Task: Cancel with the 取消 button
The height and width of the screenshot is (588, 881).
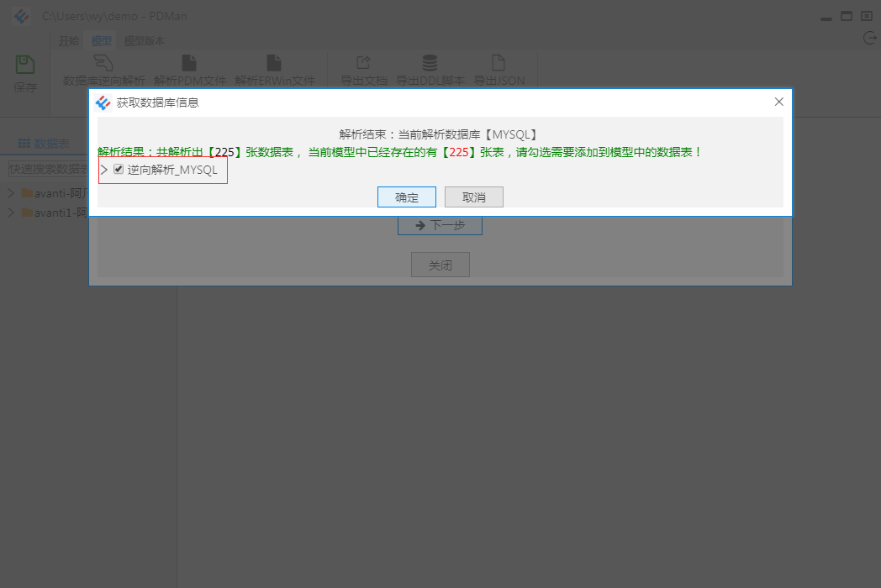Action: click(473, 197)
